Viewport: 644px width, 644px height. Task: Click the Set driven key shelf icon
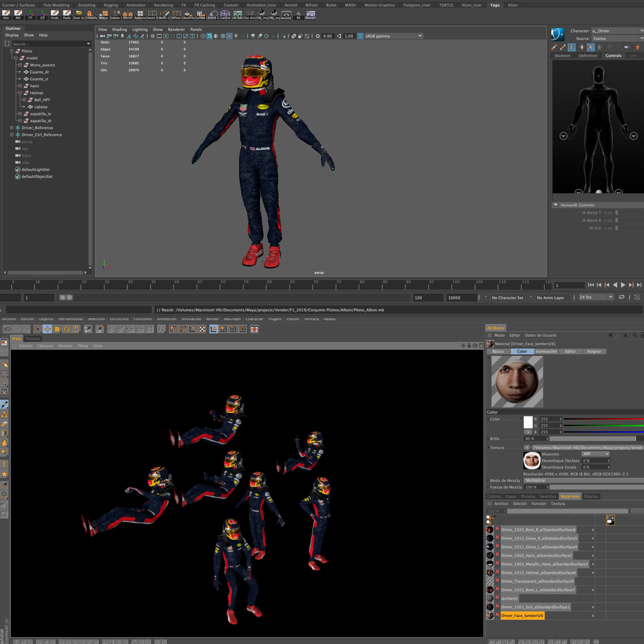click(250, 14)
